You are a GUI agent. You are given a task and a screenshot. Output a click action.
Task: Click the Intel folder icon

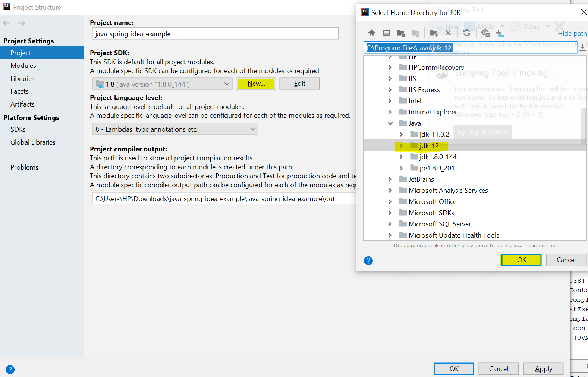tap(403, 100)
